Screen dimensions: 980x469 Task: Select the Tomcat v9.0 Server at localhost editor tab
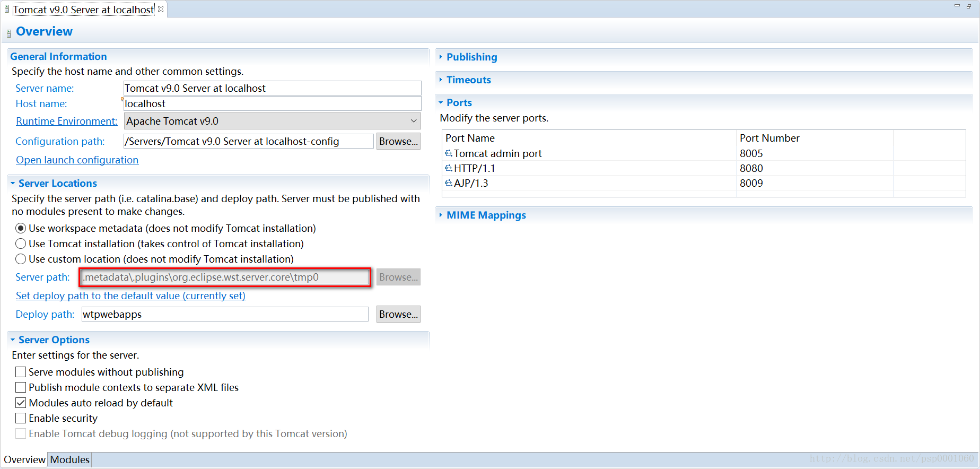click(83, 9)
